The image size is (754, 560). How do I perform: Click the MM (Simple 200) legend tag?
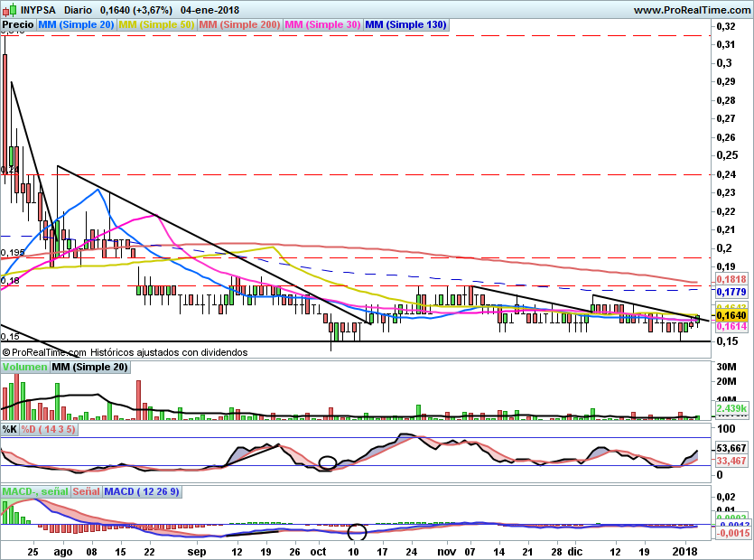coord(239,25)
